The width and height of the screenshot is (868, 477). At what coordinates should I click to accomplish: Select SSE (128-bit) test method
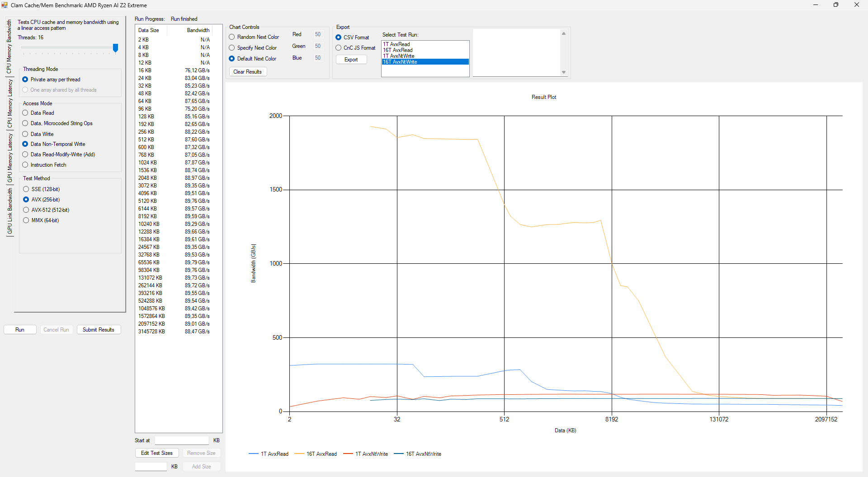26,189
